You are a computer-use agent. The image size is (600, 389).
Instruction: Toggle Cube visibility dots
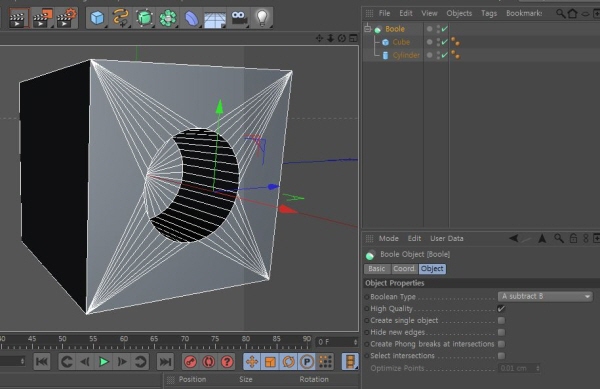(439, 42)
